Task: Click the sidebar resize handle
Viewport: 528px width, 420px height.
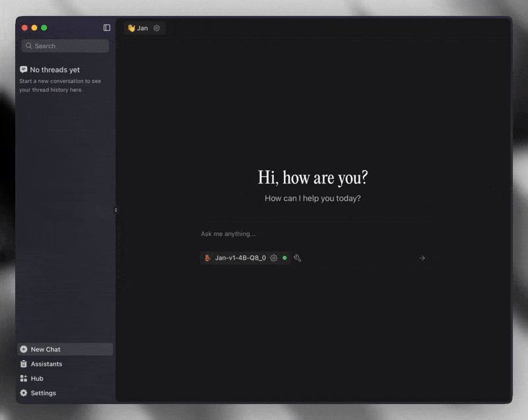Action: [116, 210]
